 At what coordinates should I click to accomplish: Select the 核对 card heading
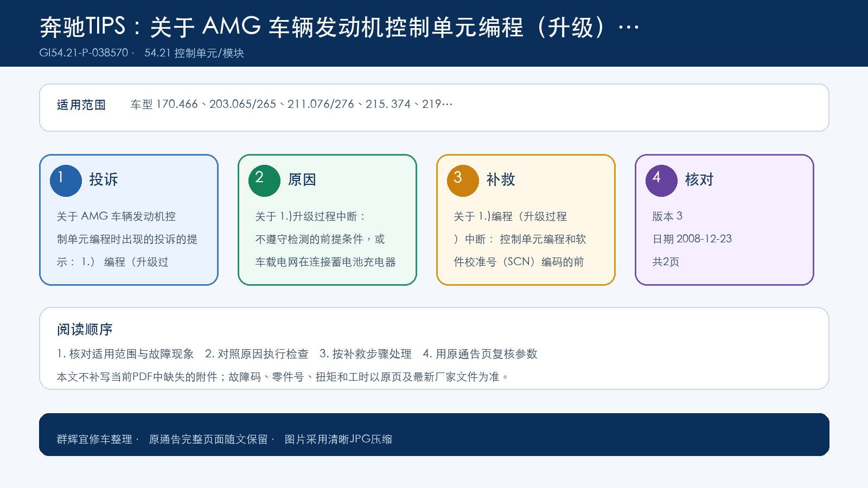(x=699, y=179)
